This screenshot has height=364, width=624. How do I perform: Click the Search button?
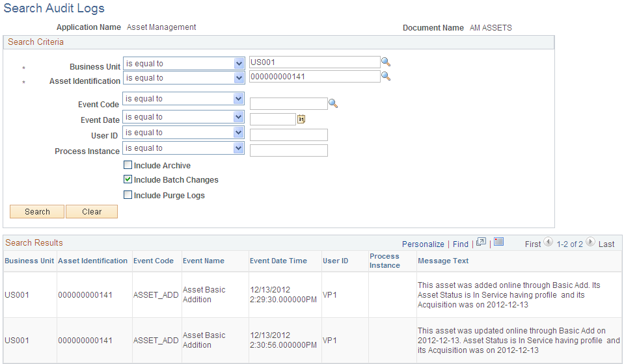pyautogui.click(x=37, y=212)
